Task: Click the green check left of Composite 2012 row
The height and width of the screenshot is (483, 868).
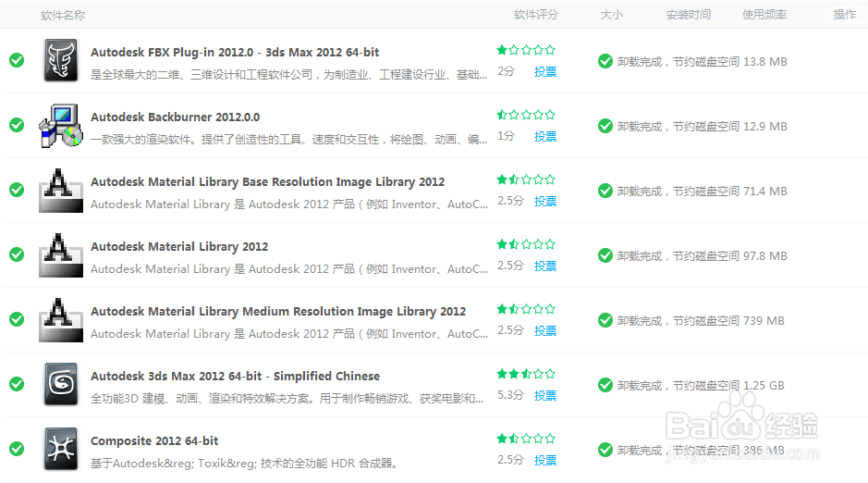Action: tap(17, 449)
